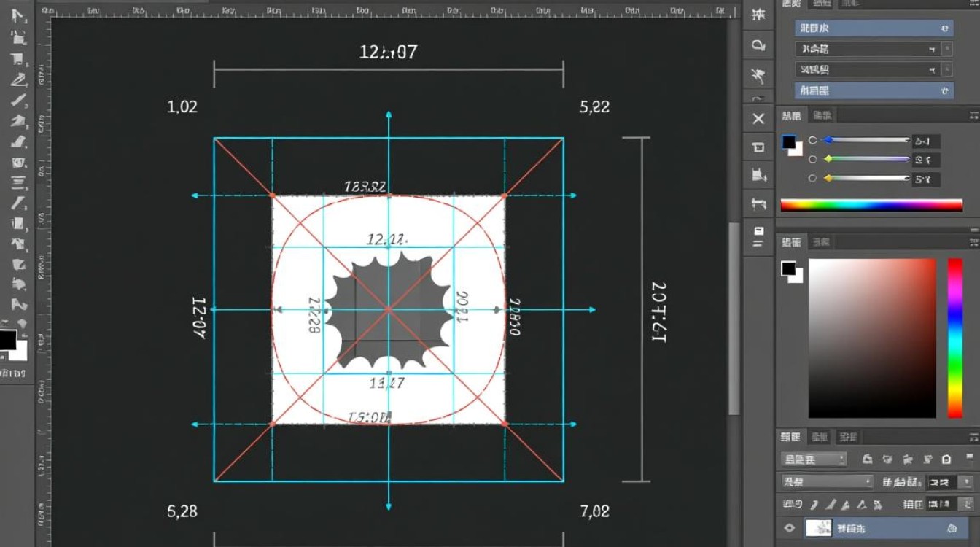Open the layer blend mode dropdown
Viewport: 980px width, 547px height.
(827, 482)
